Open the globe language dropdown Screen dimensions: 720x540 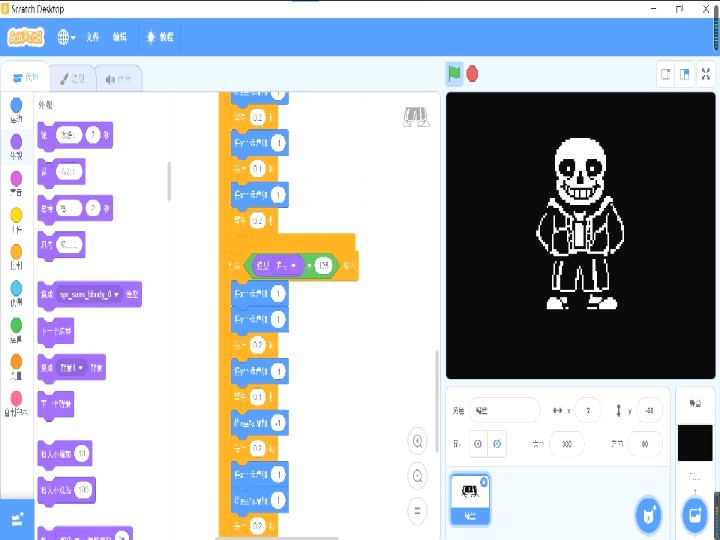point(67,37)
